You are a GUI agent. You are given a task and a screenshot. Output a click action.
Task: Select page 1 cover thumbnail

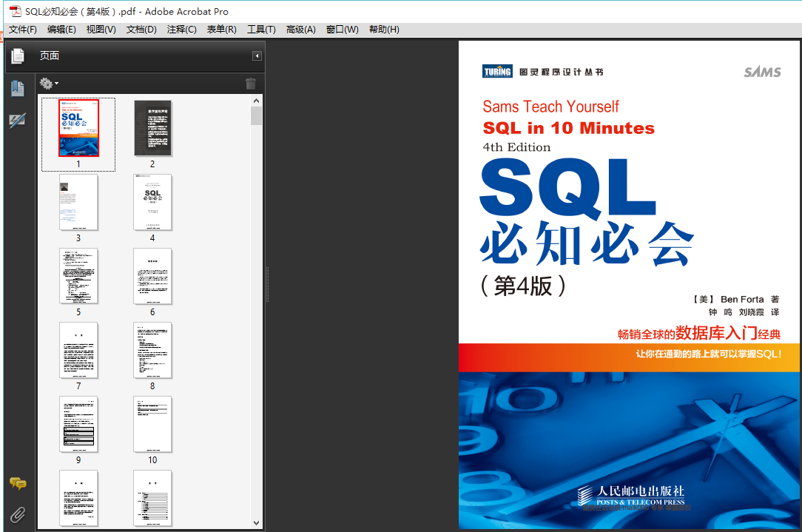tap(78, 128)
